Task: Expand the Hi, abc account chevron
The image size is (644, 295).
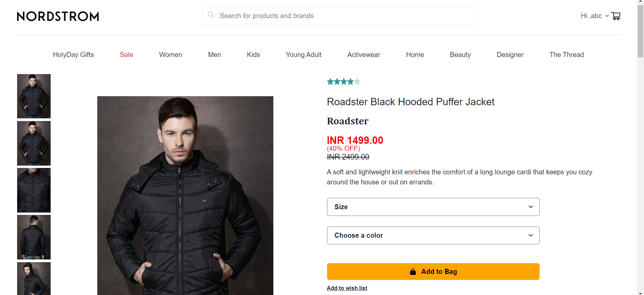Action: tap(607, 16)
